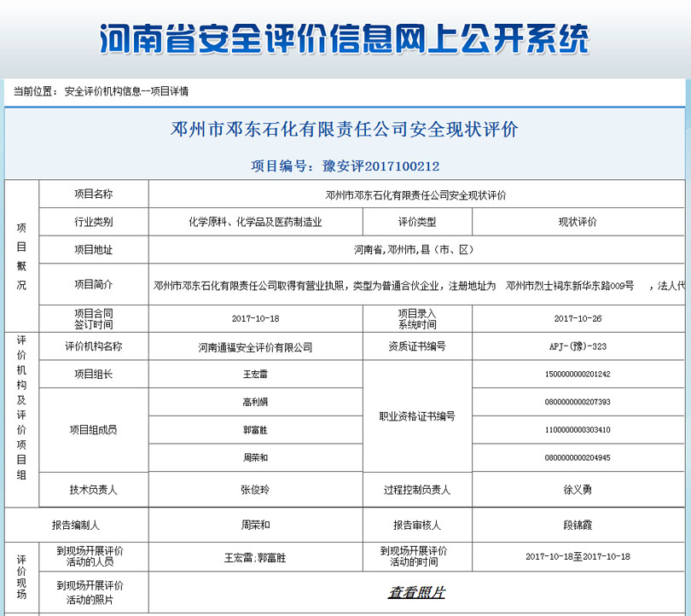Select certificate number 1500000000201242
The image size is (691, 616).
578,374
